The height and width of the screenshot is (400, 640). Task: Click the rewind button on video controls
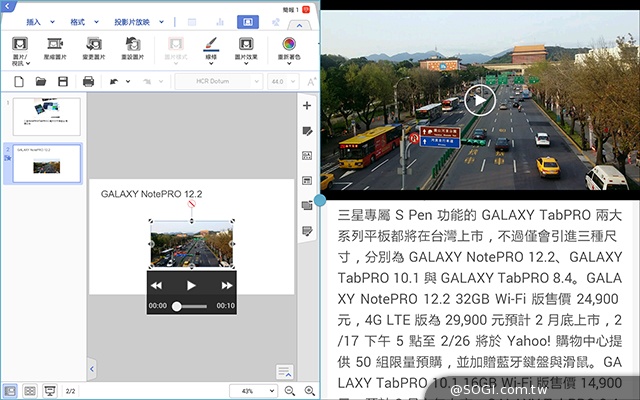click(156, 286)
